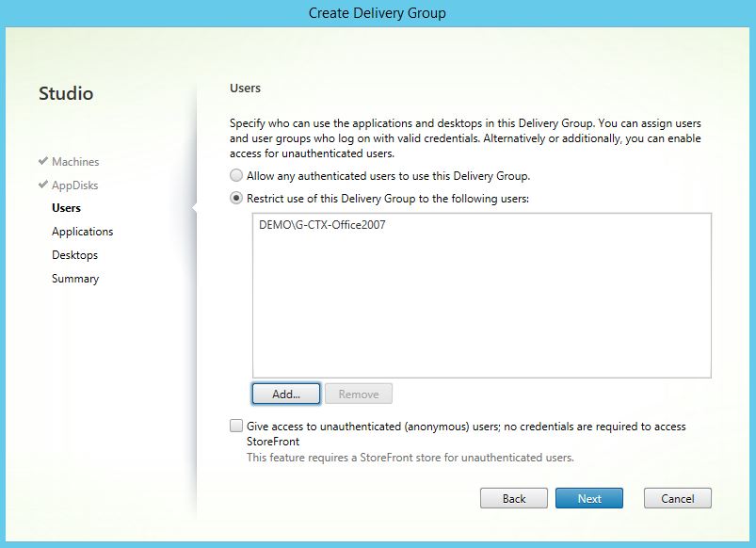Viewport: 756px width, 548px height.
Task: Choose Restrict use of Delivery Group option
Action: click(236, 199)
